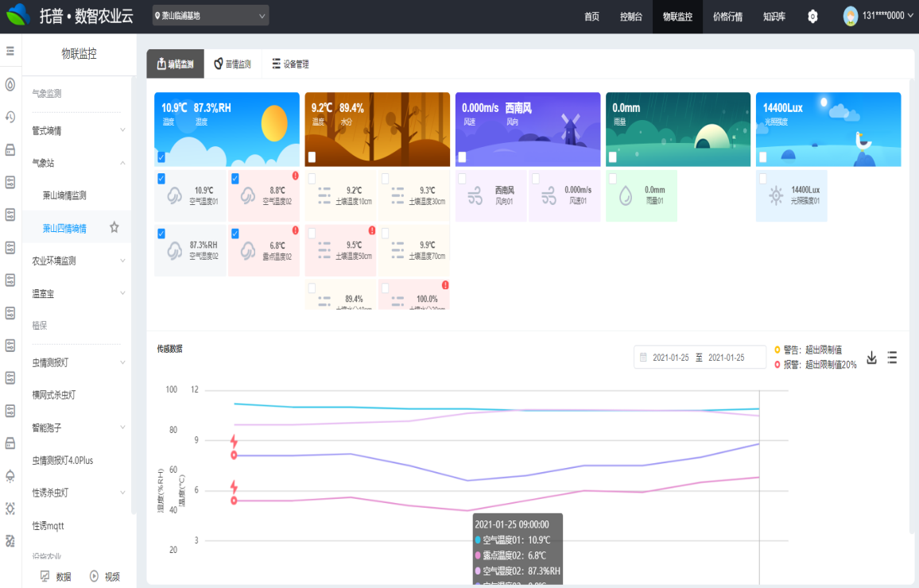Click the focus target icon in left rail
Image resolution: width=919 pixels, height=588 pixels.
(10, 509)
